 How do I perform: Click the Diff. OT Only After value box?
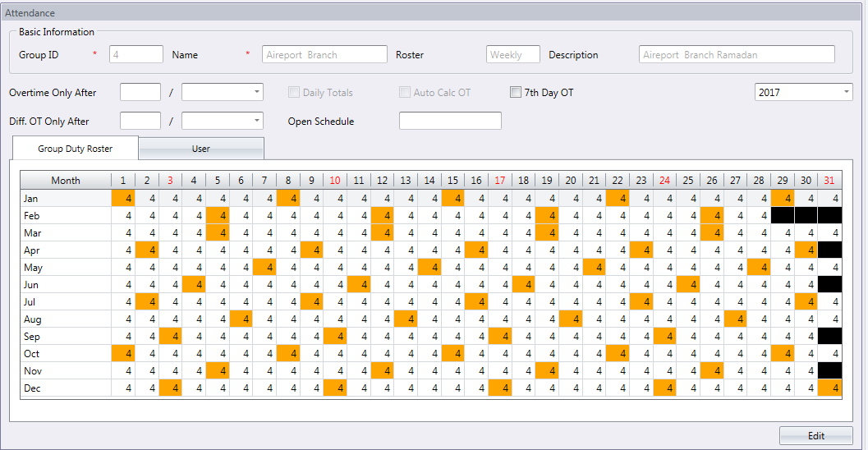point(140,122)
